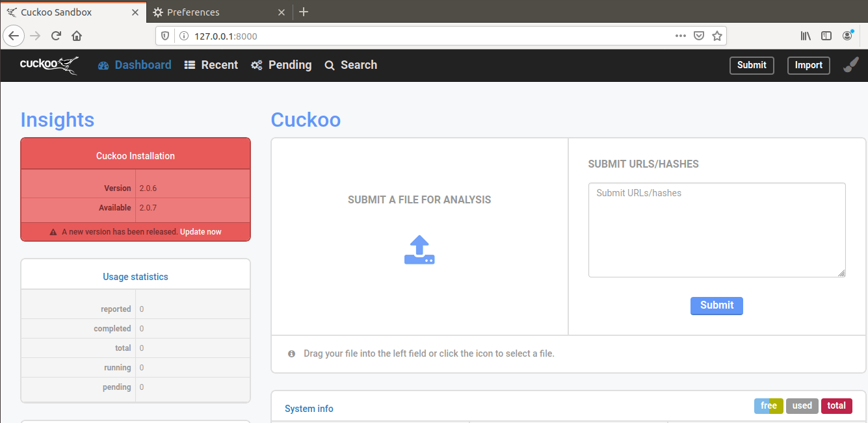The image size is (868, 423).
Task: Toggle the browser sidebar icon
Action: (826, 36)
